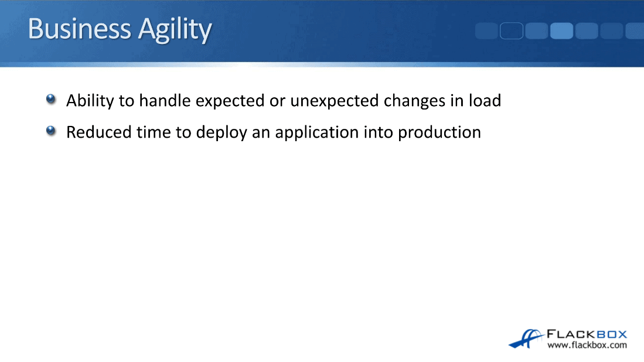Select the 'Reduced time to deploy' bullet line
The width and height of the screenshot is (644, 362).
pos(273,132)
